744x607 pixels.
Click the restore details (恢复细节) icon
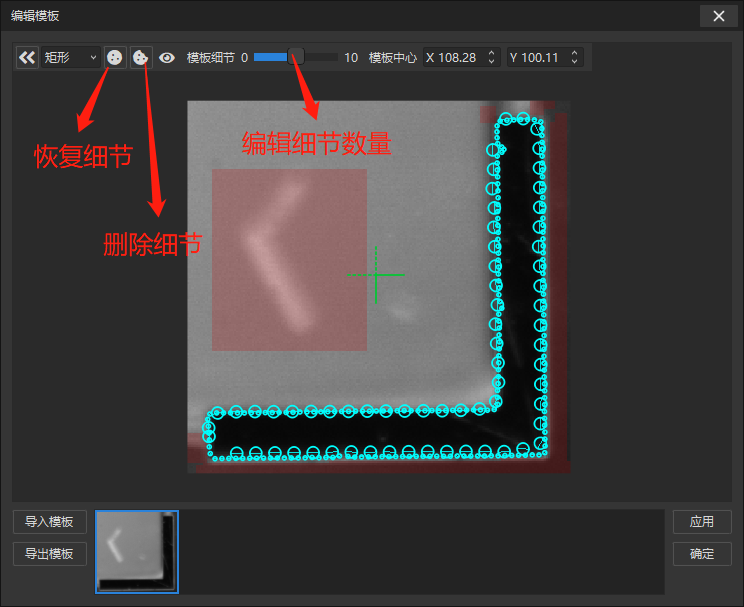click(115, 58)
